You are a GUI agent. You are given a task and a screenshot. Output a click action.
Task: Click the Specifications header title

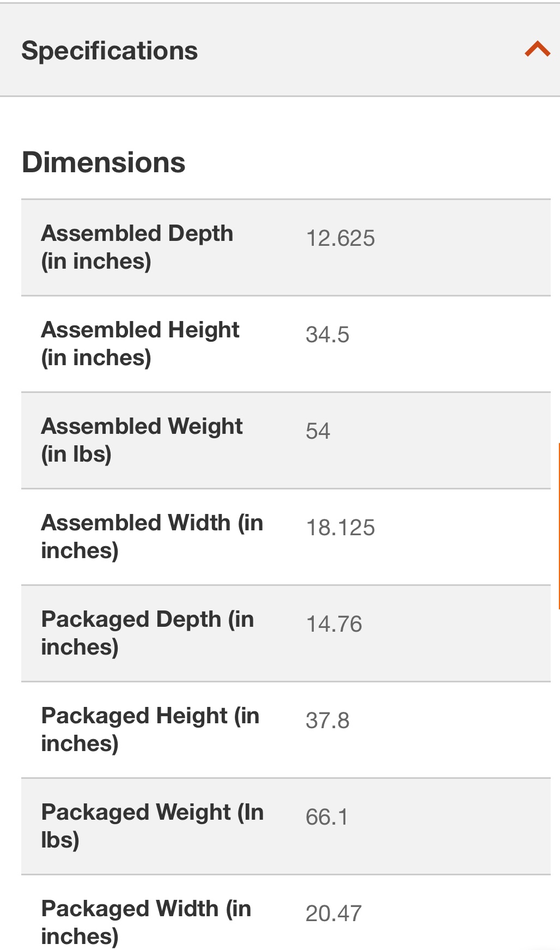pyautogui.click(x=109, y=51)
